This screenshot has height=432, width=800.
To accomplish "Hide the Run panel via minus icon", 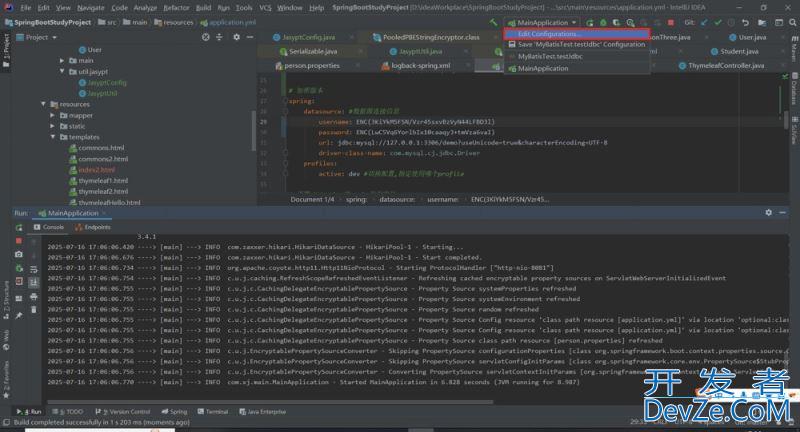I will [783, 213].
